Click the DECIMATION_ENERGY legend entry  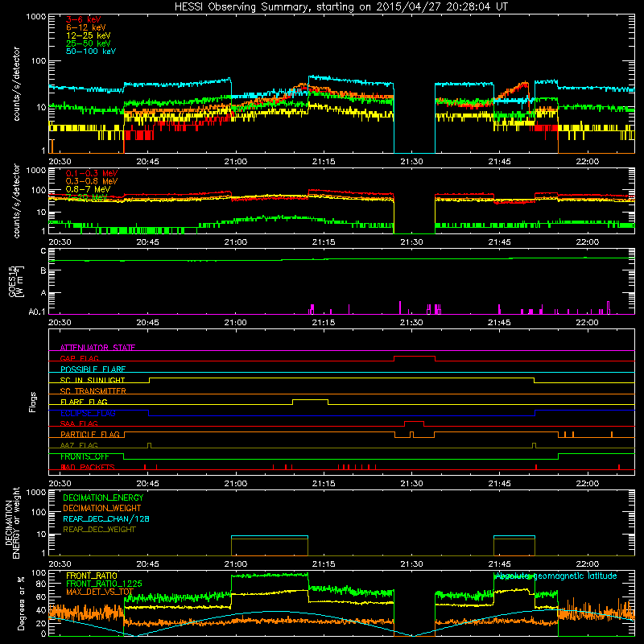click(103, 497)
